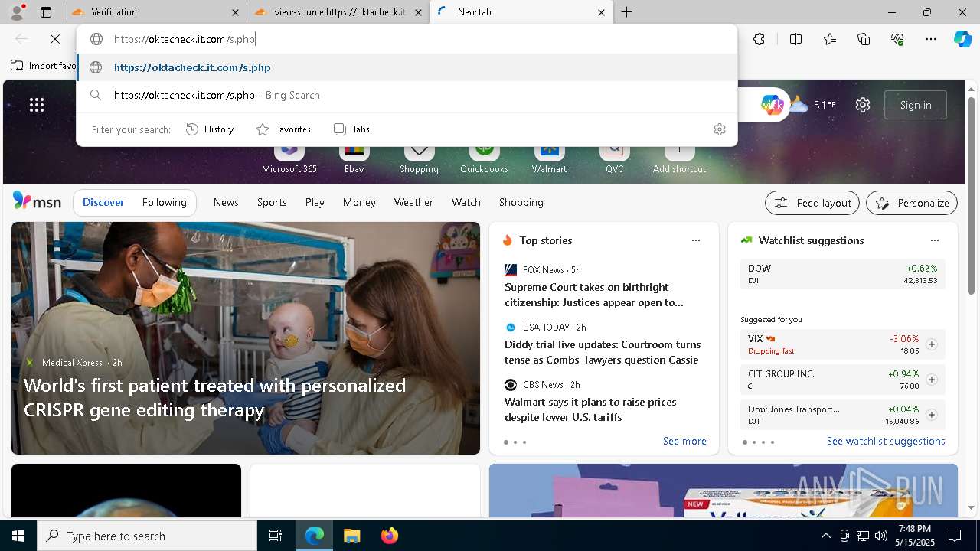Screen dimensions: 980x551
Task: Open the Watch category
Action: point(466,203)
